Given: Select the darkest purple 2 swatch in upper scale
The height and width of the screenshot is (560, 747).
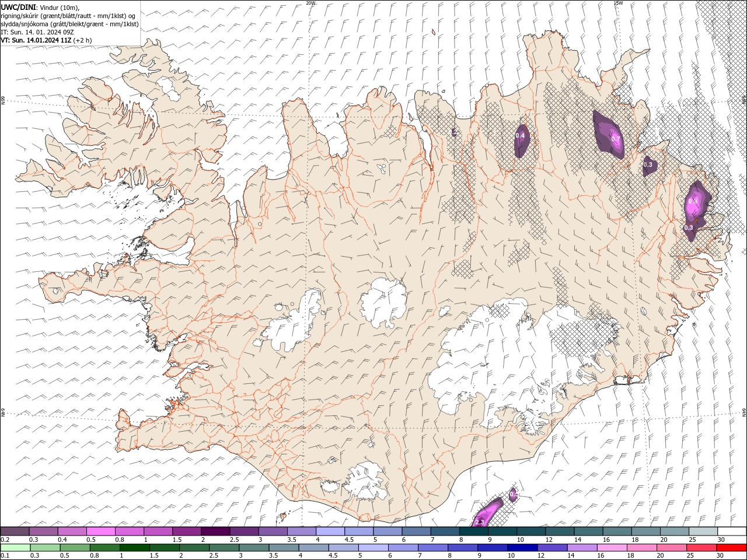Looking at the screenshot, I should coord(215,531).
